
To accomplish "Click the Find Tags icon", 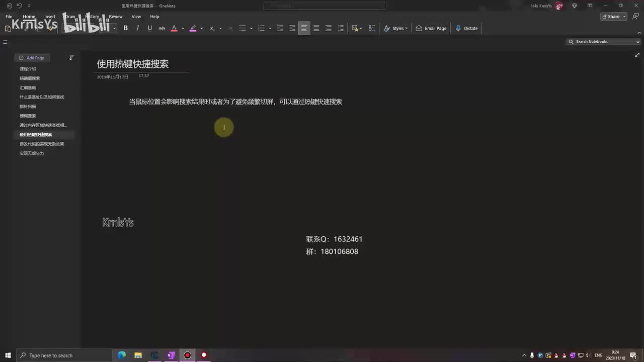I will pyautogui.click(x=372, y=28).
